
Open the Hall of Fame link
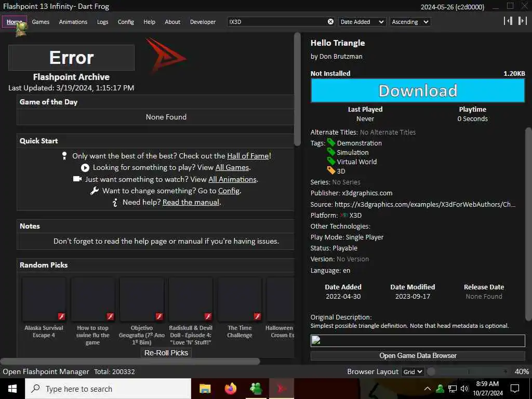tap(248, 156)
